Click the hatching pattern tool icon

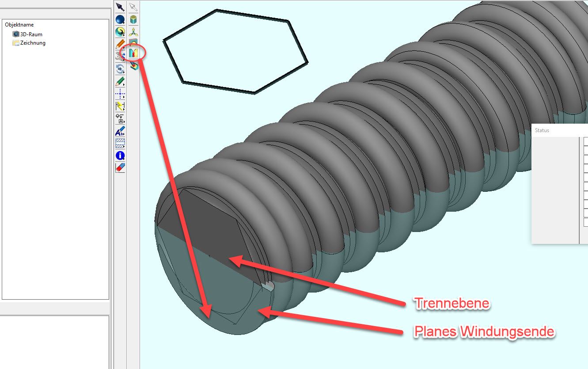pos(120,143)
